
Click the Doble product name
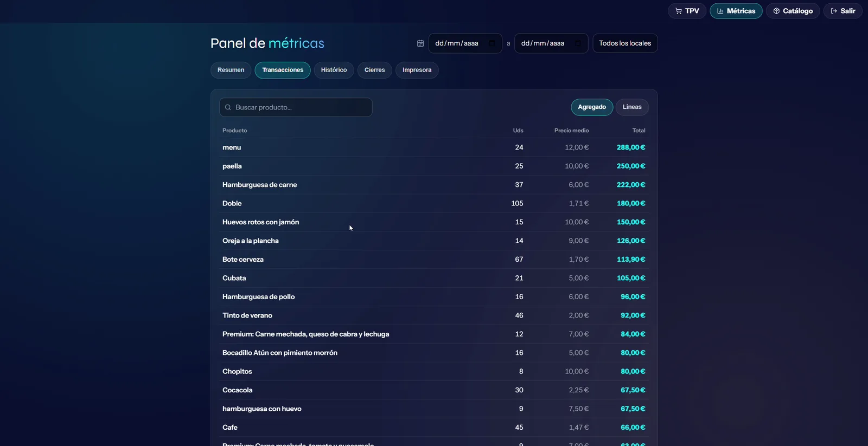click(232, 203)
